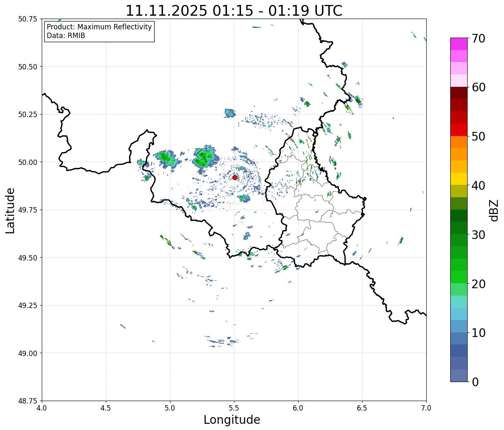Click the latitude tick label 49.50
504x430 pixels.
[x=28, y=258]
